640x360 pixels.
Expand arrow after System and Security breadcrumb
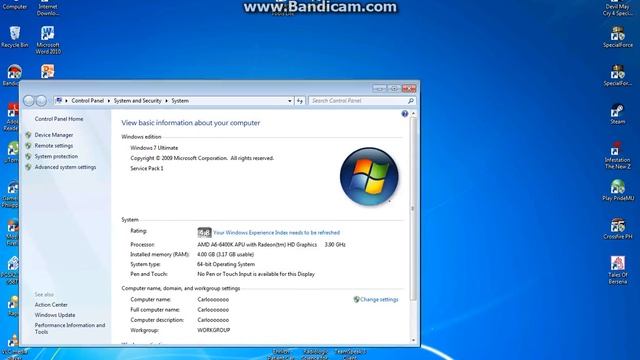coord(167,101)
